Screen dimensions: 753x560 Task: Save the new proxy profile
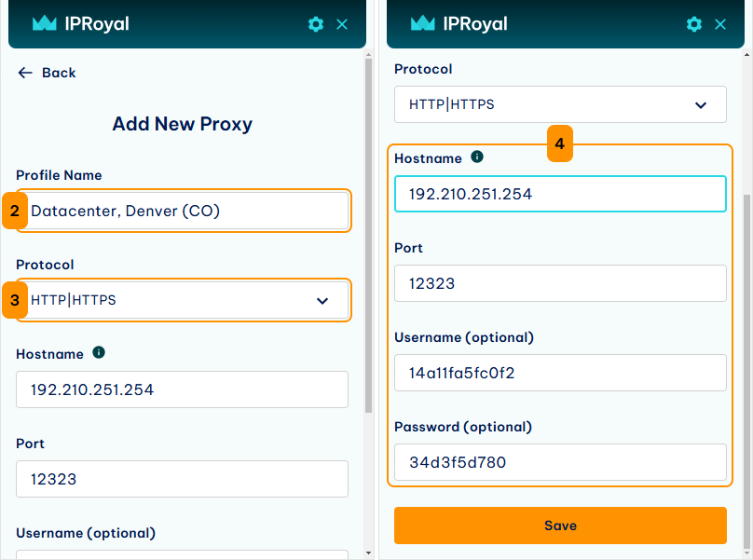(x=560, y=526)
